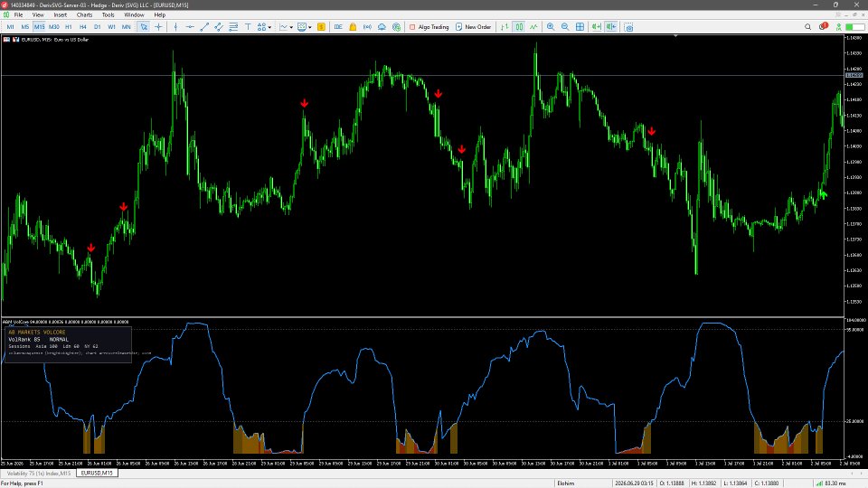This screenshot has height=488, width=868.
Task: Click the New Order button
Action: tap(473, 26)
